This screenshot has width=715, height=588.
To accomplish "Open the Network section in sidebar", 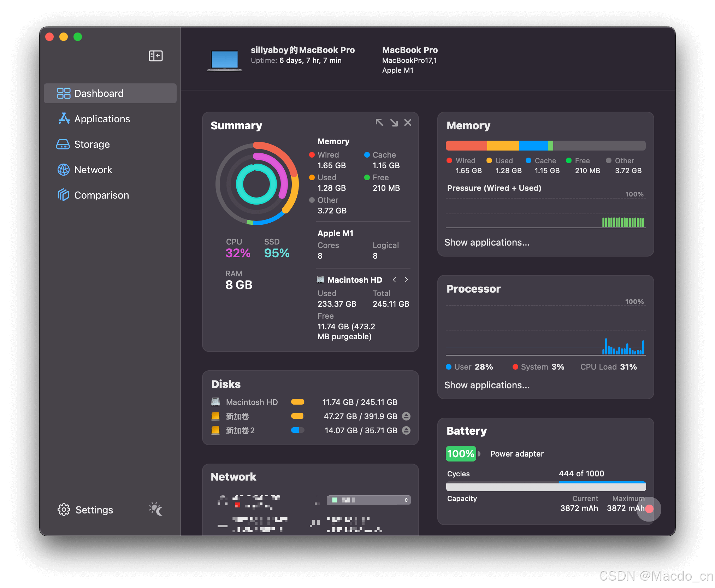I will click(x=110, y=170).
